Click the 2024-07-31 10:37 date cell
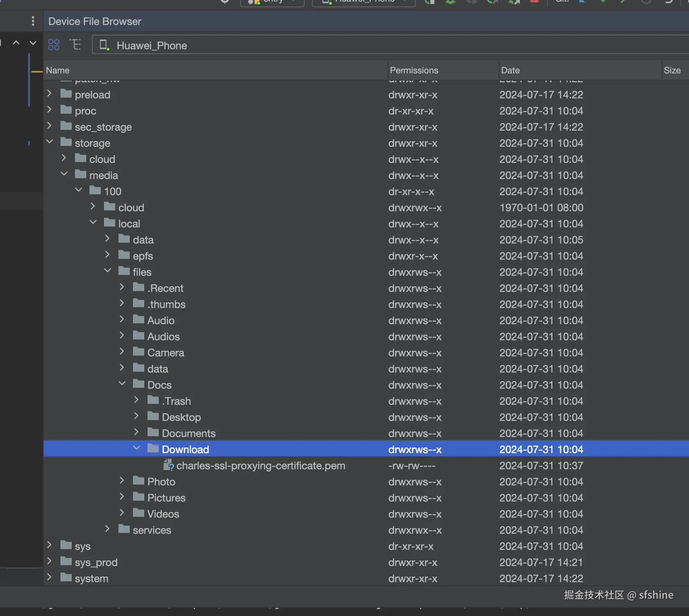Screen dimensions: 689x616 541,466
